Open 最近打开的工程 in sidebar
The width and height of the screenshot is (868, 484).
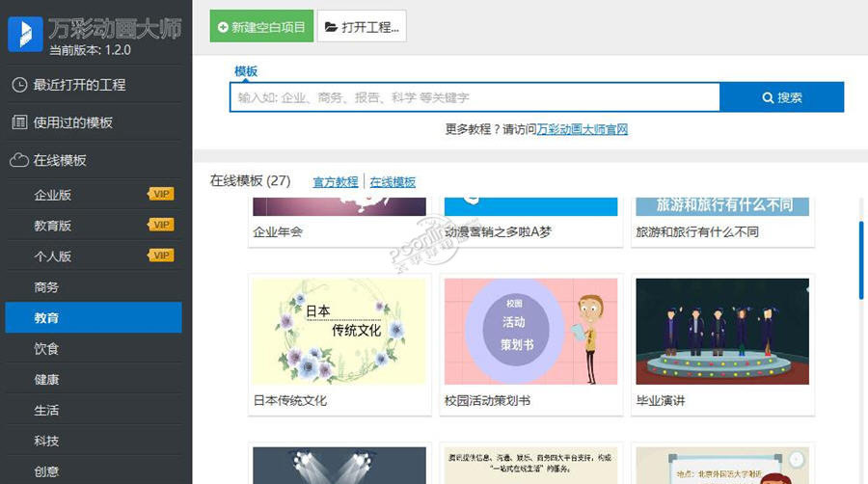[94, 85]
